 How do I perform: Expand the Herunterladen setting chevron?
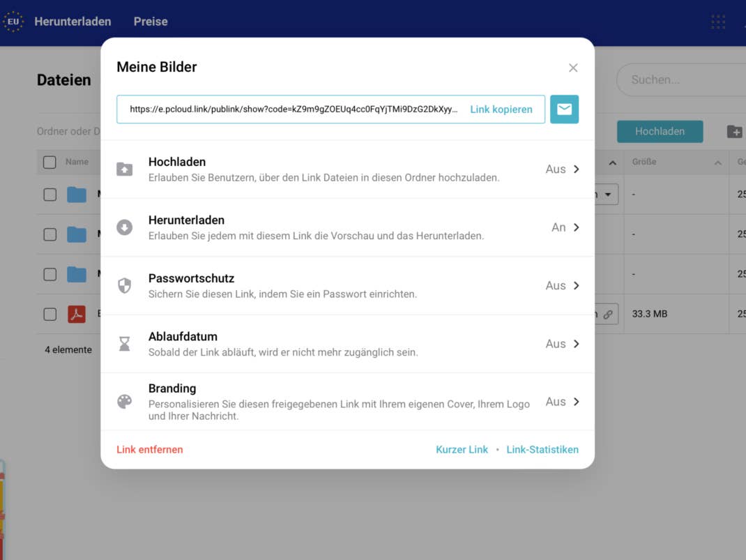pyautogui.click(x=576, y=227)
